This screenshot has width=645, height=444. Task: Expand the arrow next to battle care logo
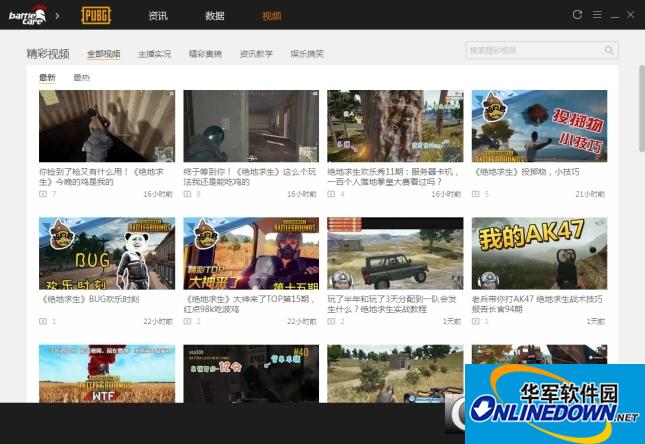click(x=57, y=15)
